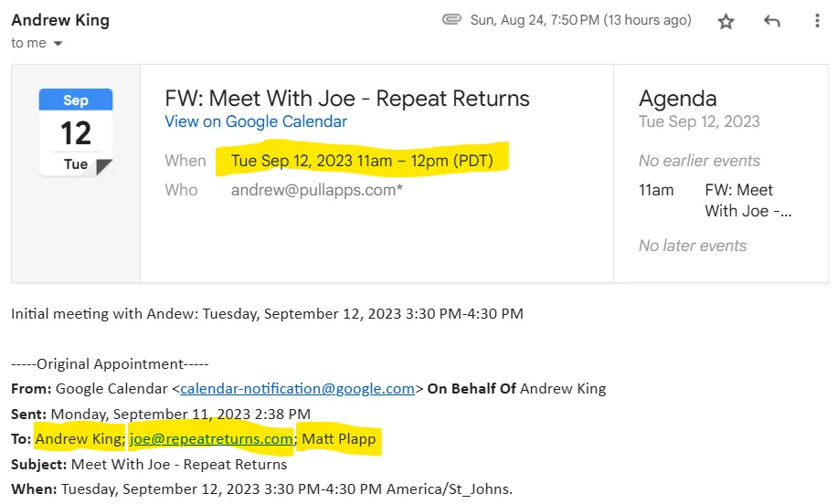Open the View on Google Calendar link
Viewport: 838px width, 504px height.
tap(256, 121)
